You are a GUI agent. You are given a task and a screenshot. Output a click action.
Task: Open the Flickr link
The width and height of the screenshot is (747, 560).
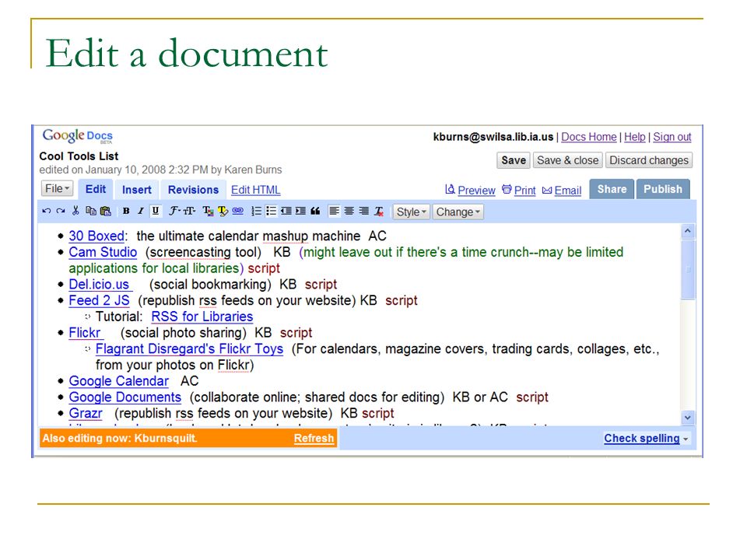pyautogui.click(x=85, y=333)
